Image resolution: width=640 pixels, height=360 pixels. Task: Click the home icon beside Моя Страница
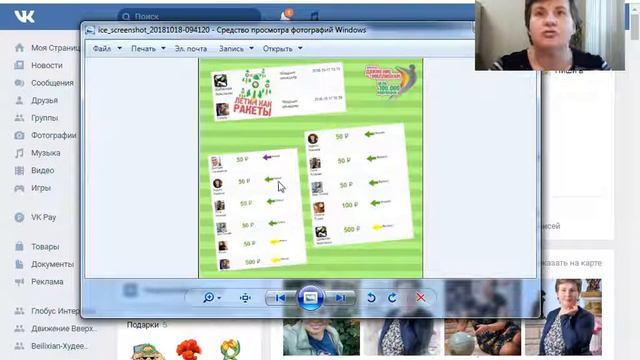pyautogui.click(x=19, y=48)
